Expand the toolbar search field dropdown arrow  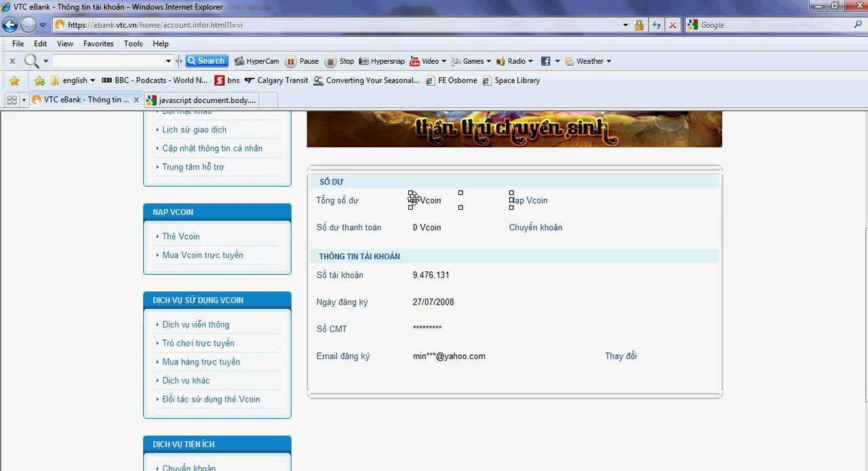click(x=169, y=61)
